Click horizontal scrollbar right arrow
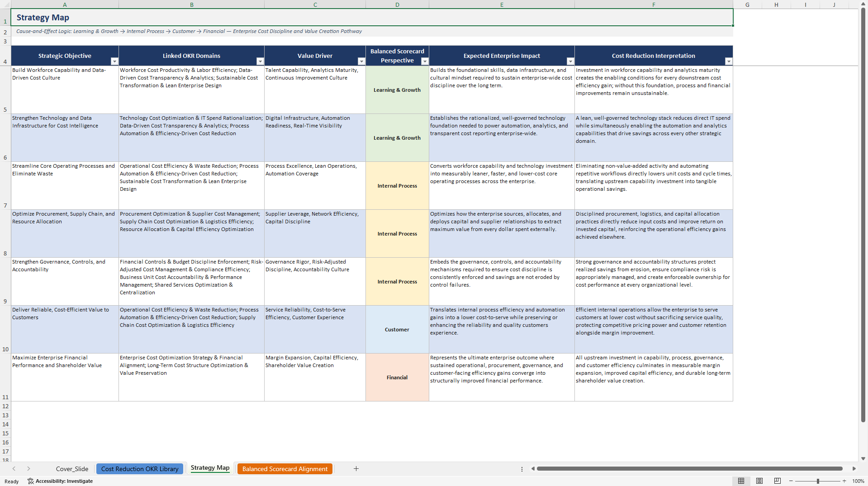Viewport: 868px width, 486px height. 854,469
